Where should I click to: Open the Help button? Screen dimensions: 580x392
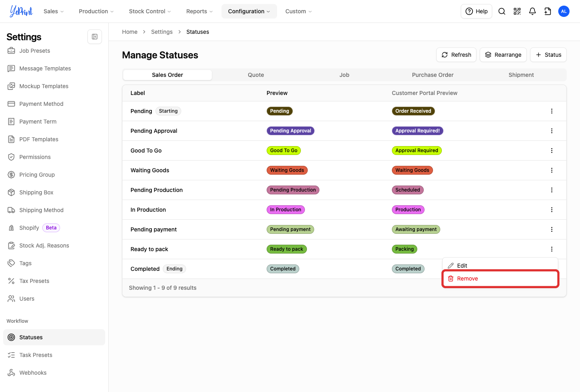[x=476, y=11]
